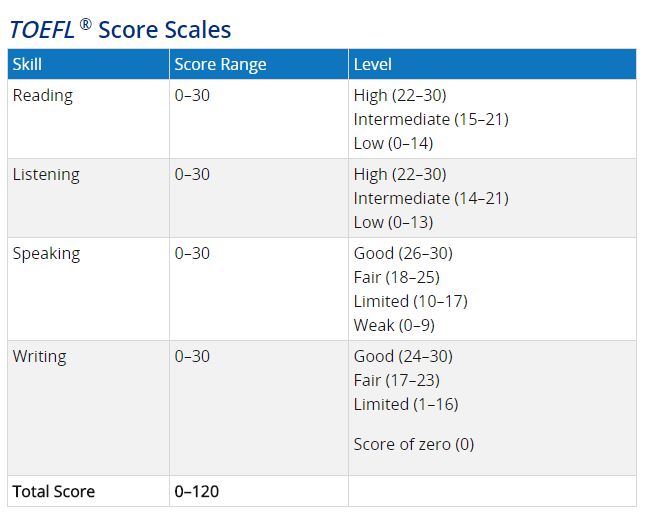Viewport: 645px width, 517px height.
Task: Click the Reading skill cell
Action: click(42, 96)
